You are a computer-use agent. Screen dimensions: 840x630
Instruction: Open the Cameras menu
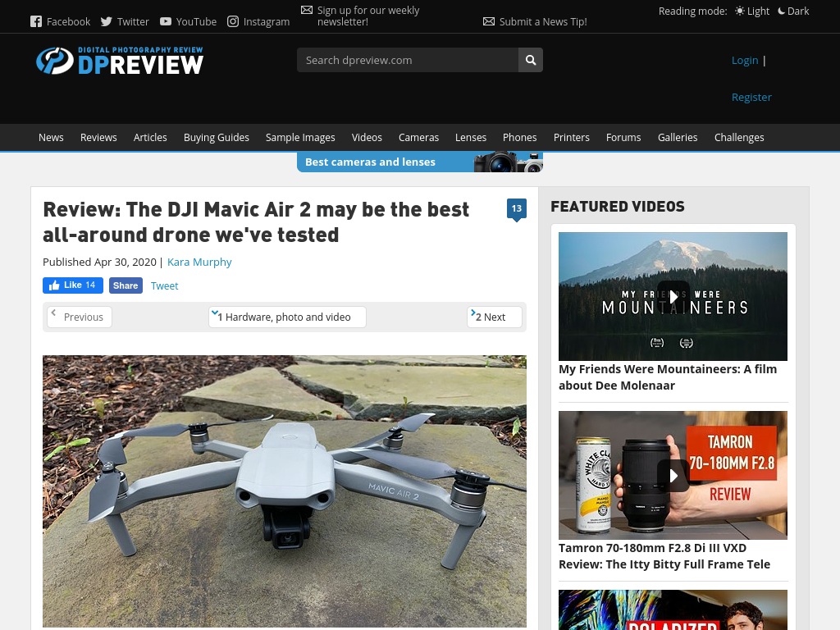pos(418,138)
